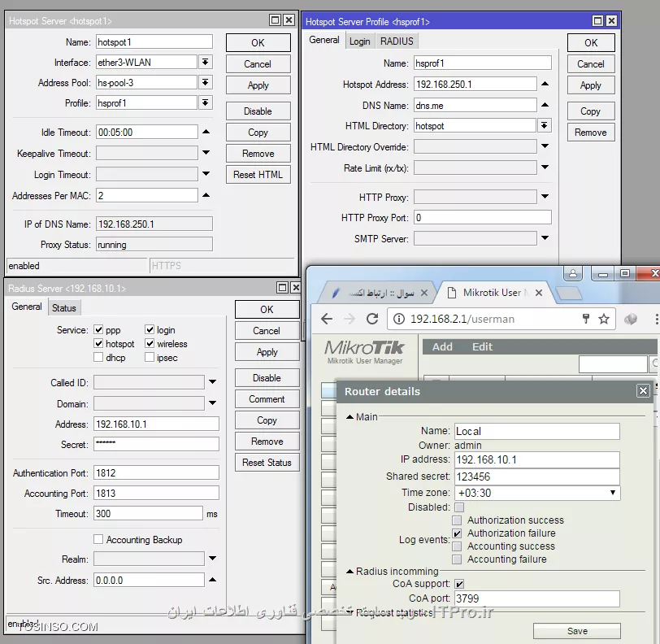
Task: Enable dhcp service checkbox
Action: point(98,357)
